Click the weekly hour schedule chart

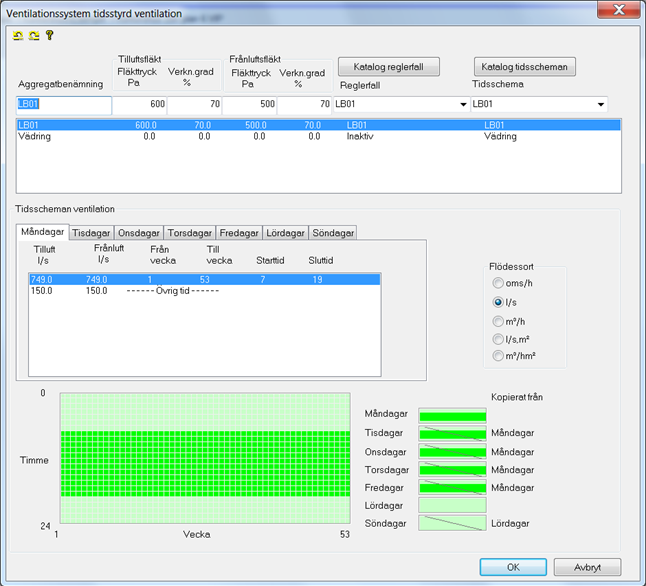click(205, 458)
